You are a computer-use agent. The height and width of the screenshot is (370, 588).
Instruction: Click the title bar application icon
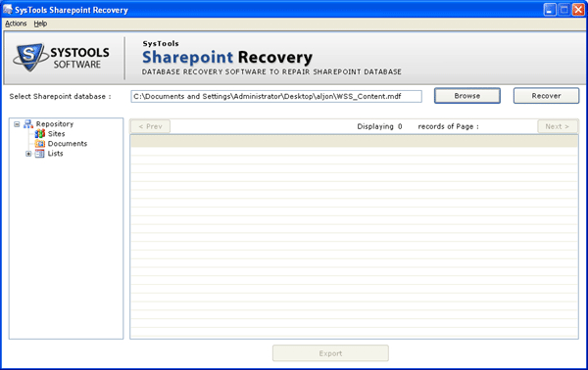pos(8,10)
